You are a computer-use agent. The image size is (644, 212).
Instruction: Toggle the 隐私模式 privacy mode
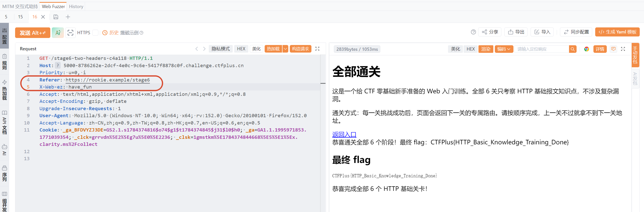tap(221, 49)
